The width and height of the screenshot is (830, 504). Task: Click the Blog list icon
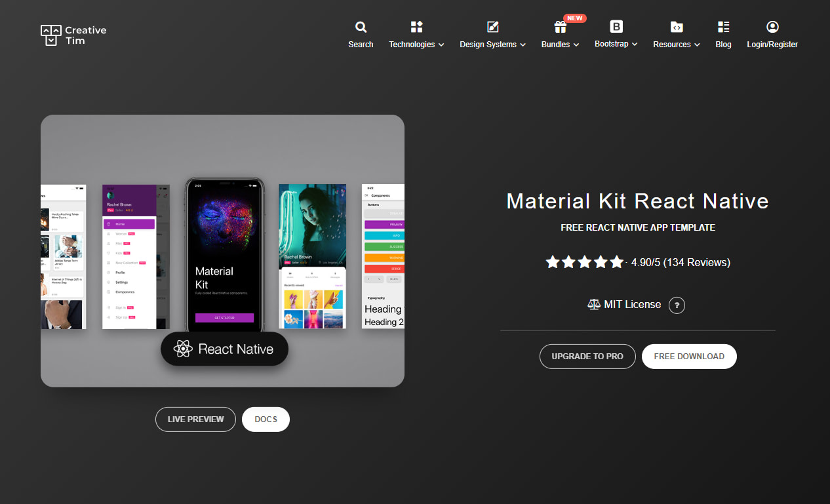tap(723, 27)
